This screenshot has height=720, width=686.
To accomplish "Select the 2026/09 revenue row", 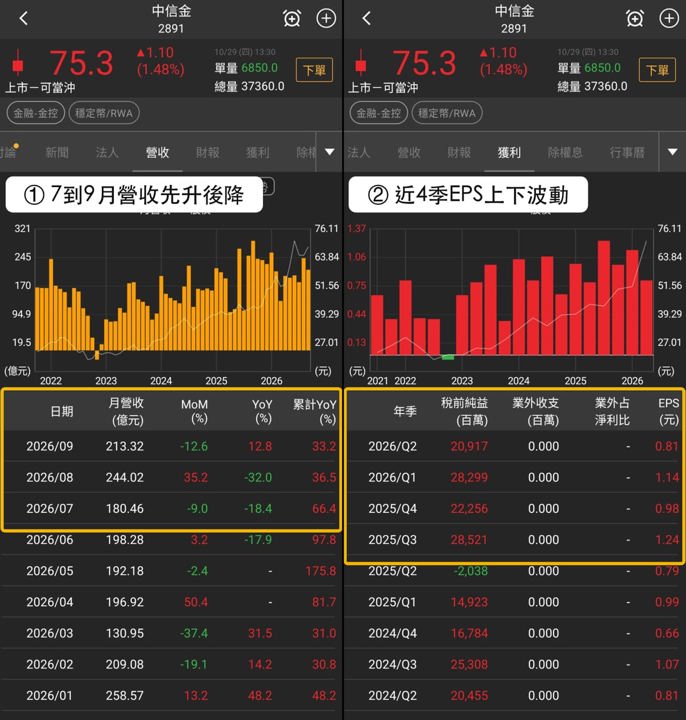I will coord(171,446).
